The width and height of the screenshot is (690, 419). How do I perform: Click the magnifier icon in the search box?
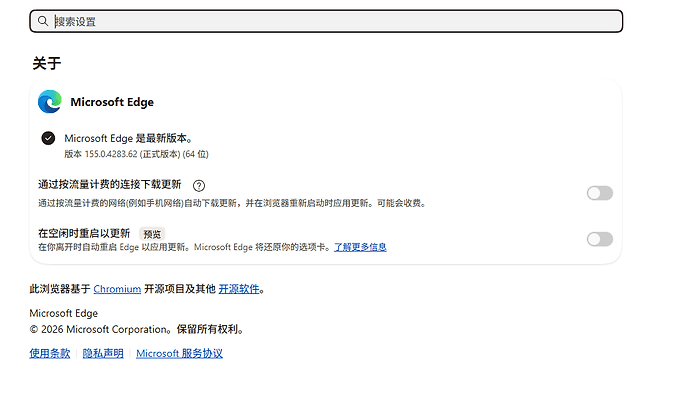click(x=43, y=21)
